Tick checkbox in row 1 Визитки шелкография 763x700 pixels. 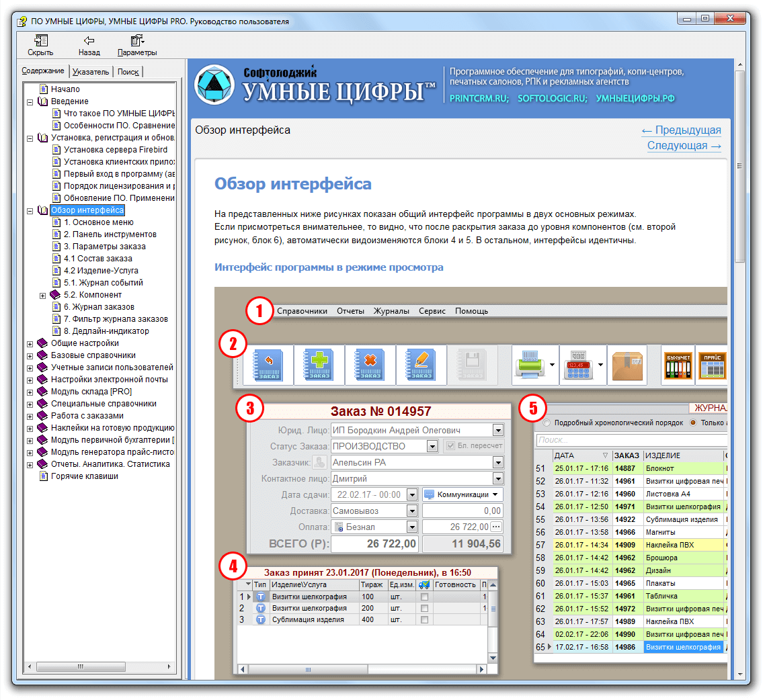coord(424,597)
